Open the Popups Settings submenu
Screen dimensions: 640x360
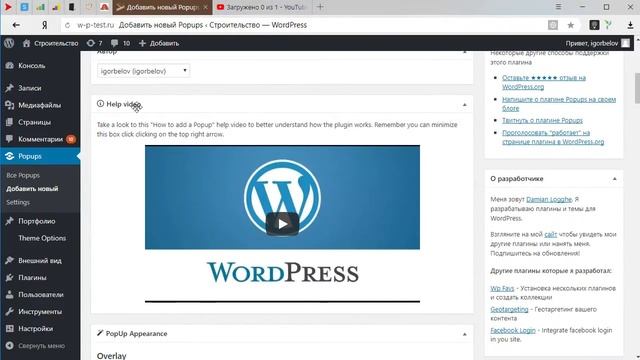pos(18,202)
